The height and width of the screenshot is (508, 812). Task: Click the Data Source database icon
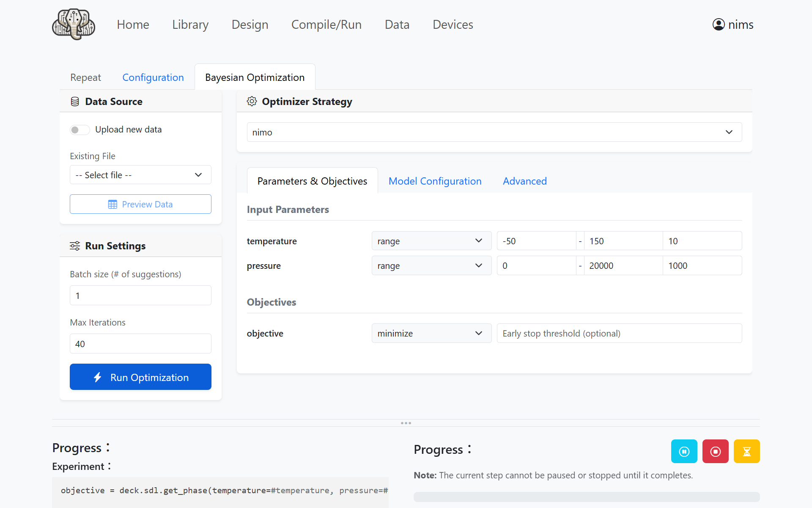75,102
